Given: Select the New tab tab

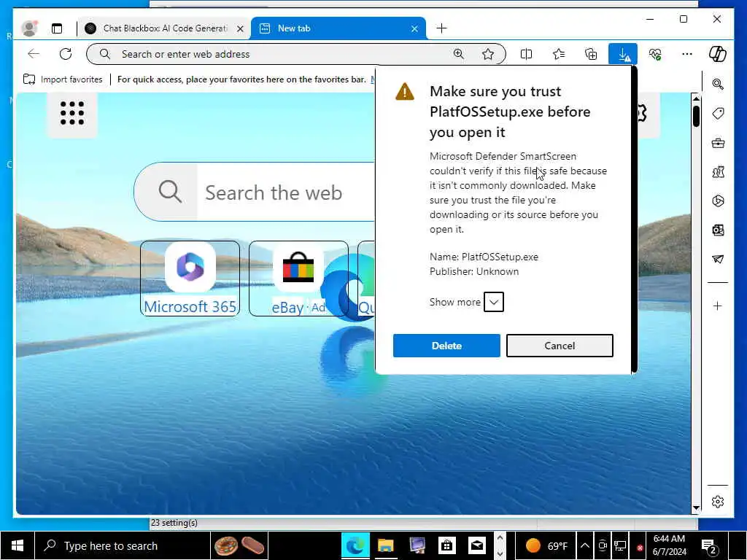Looking at the screenshot, I should pos(338,28).
